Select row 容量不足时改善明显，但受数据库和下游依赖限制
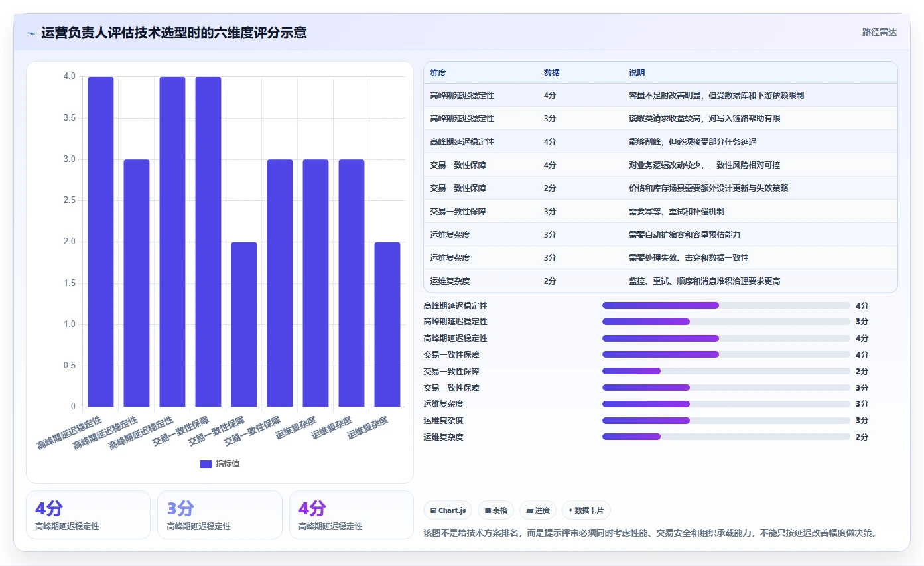Screen dimensions: 924x566 tap(660, 96)
